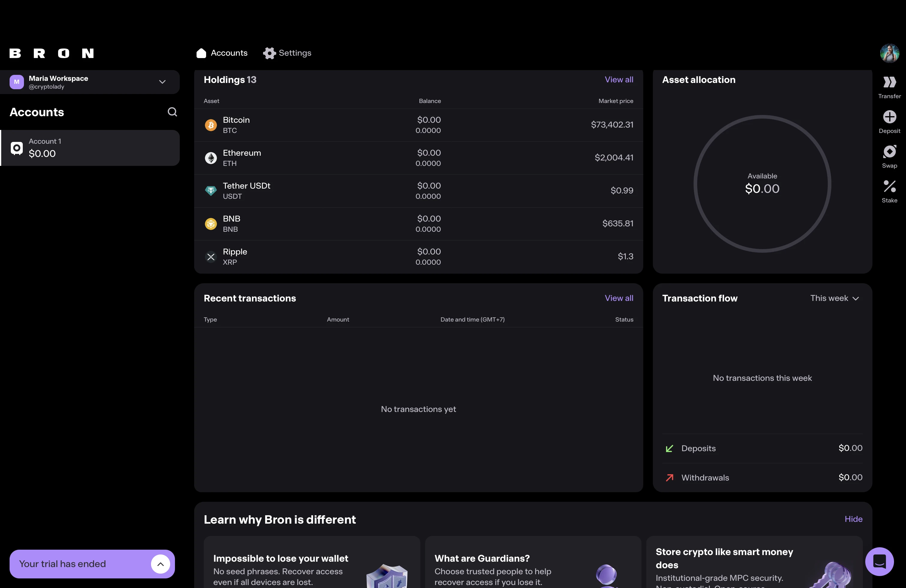Click the Balance column header
This screenshot has height=588, width=906.
(x=430, y=101)
